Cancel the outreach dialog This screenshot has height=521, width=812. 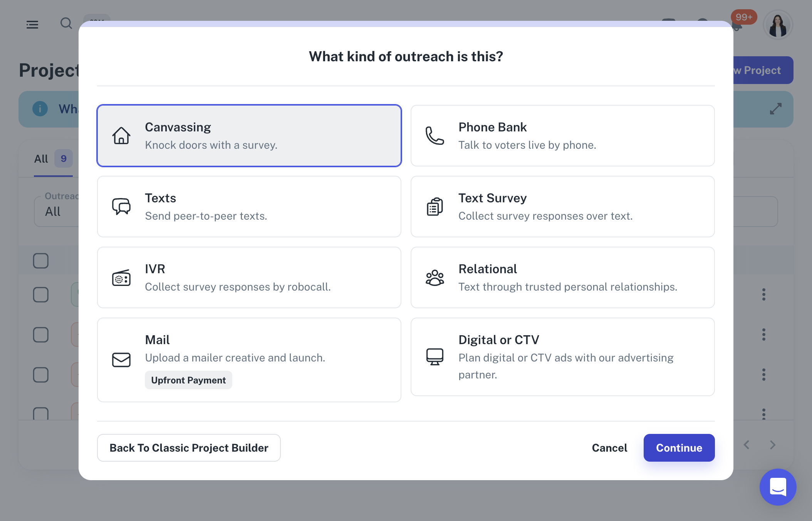(x=609, y=448)
